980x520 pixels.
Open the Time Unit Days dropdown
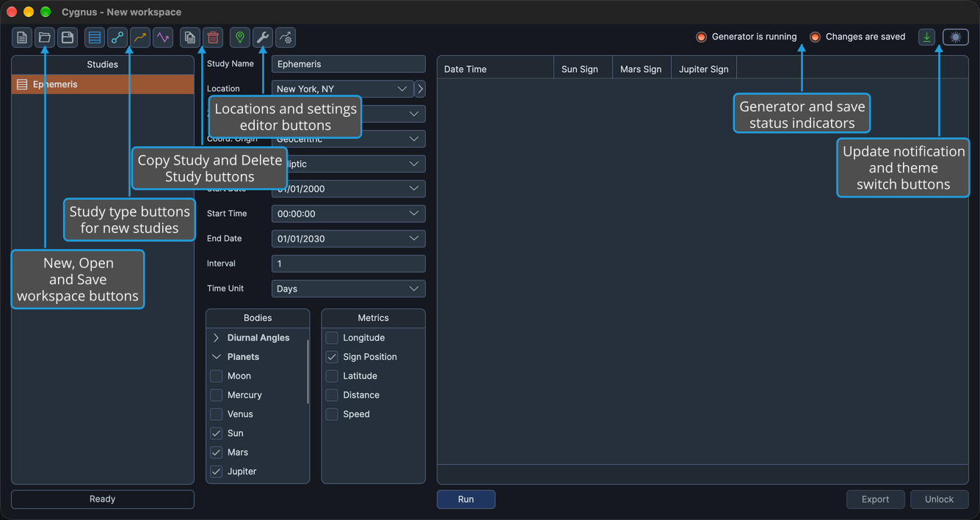(348, 289)
